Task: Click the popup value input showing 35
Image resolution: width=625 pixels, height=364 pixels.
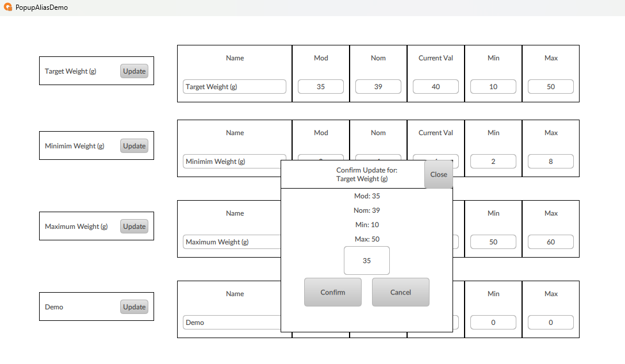Action: click(367, 260)
